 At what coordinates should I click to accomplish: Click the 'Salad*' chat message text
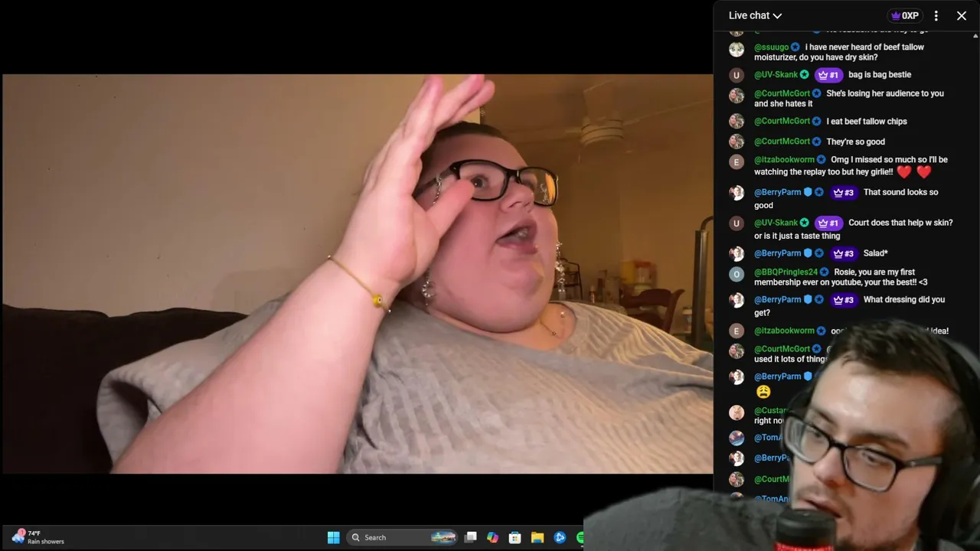(875, 253)
